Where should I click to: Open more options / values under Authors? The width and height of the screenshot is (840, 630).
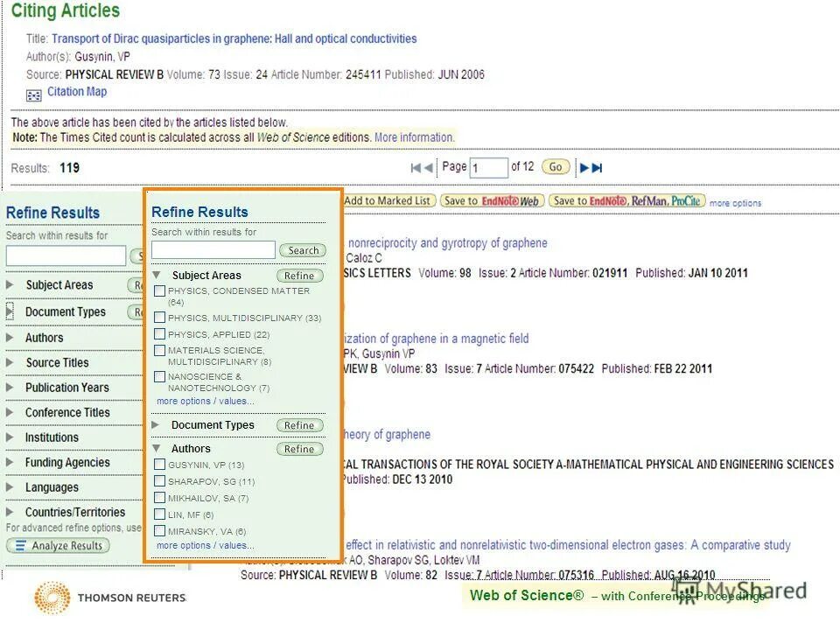(205, 545)
